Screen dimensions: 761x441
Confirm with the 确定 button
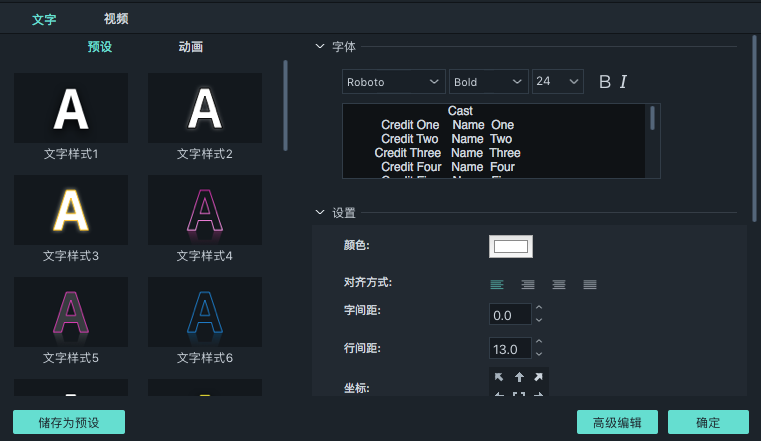pyautogui.click(x=708, y=422)
